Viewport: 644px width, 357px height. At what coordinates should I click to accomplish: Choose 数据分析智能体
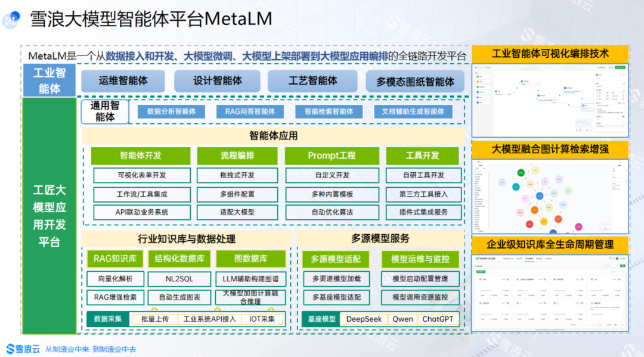point(171,111)
